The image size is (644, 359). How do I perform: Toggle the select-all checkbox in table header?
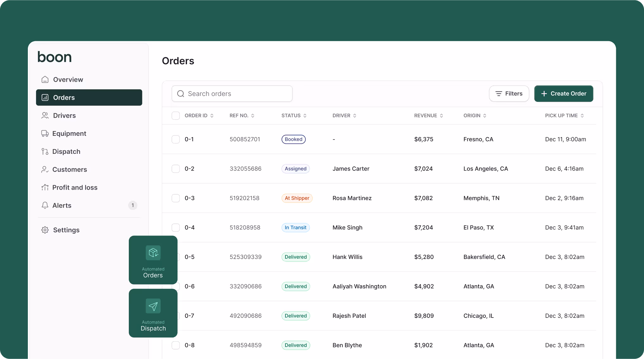coord(176,116)
